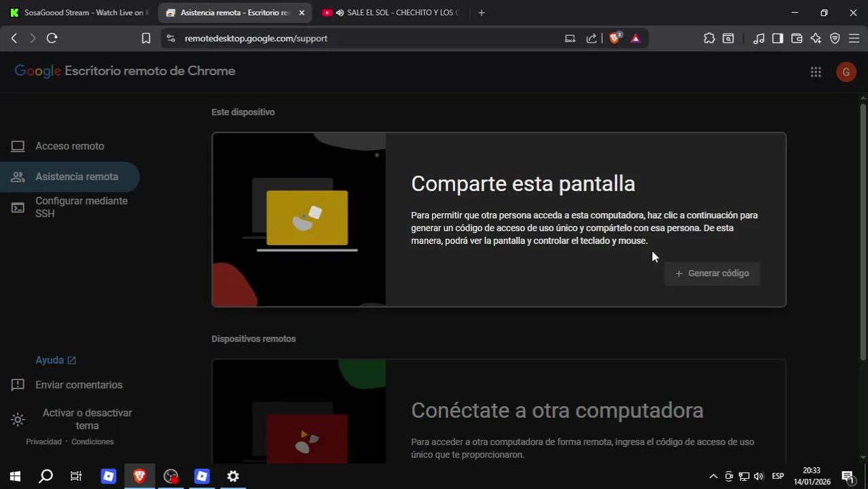The image size is (868, 489).
Task: Open the share icon in the address bar
Action: click(x=592, y=39)
